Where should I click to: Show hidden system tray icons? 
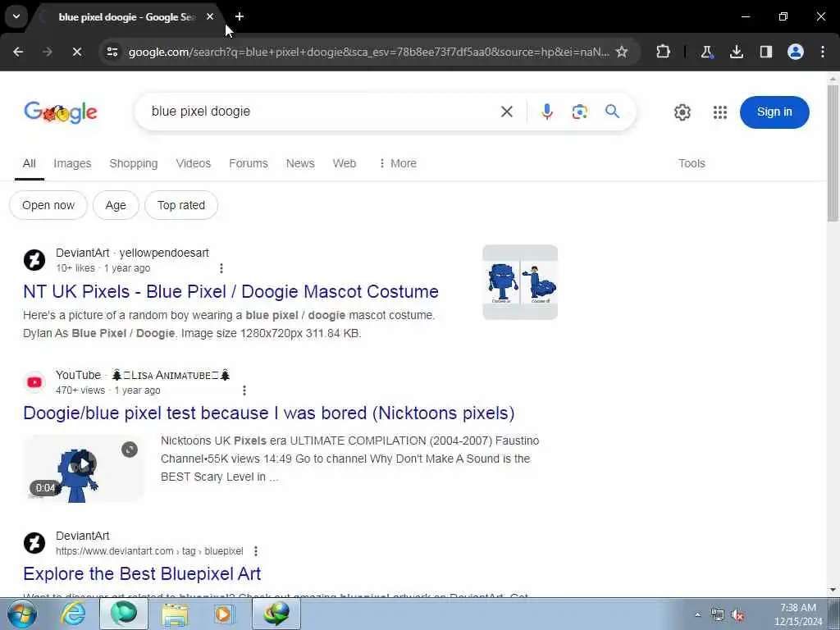click(697, 614)
